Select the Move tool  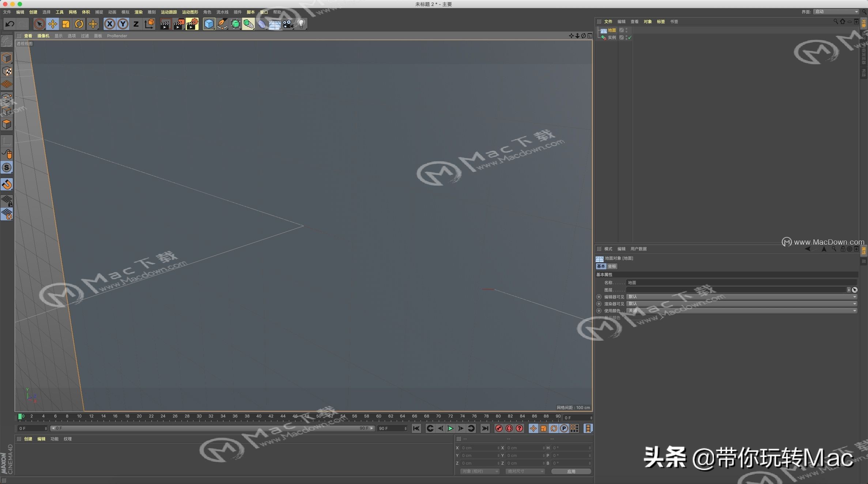(x=53, y=24)
